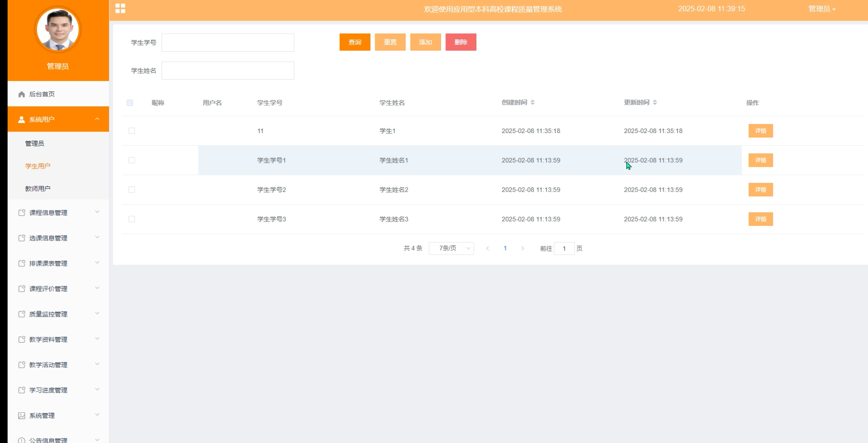The height and width of the screenshot is (443, 868).
Task: Click the image icon beside 系统管理
Action: (x=21, y=416)
